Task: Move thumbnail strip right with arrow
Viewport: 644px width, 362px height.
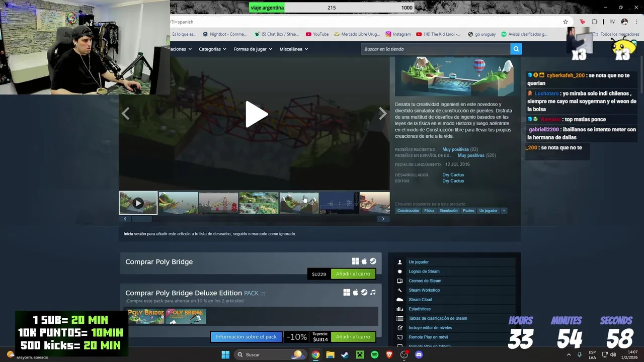Action: pyautogui.click(x=383, y=219)
